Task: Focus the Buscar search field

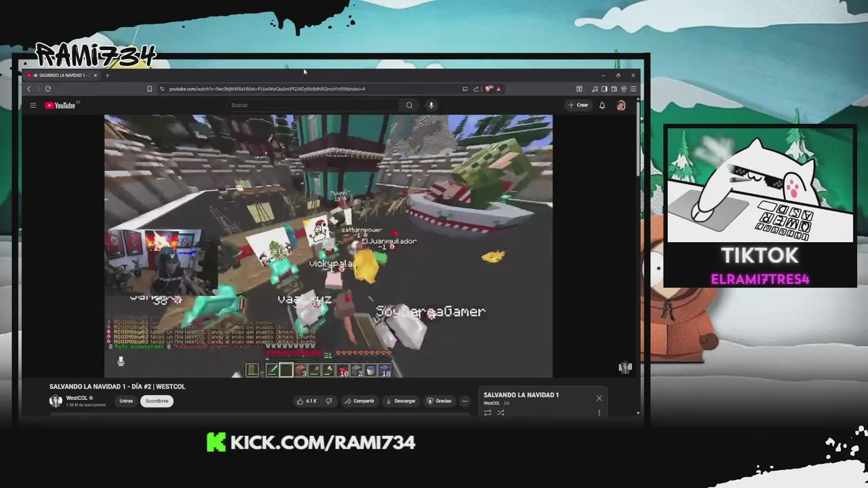Action: pyautogui.click(x=313, y=105)
